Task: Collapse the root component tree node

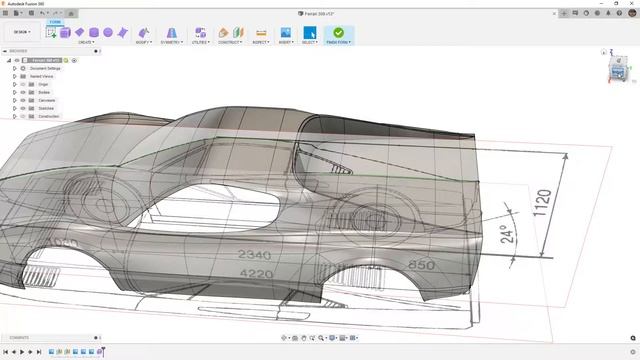Action: 9,60
